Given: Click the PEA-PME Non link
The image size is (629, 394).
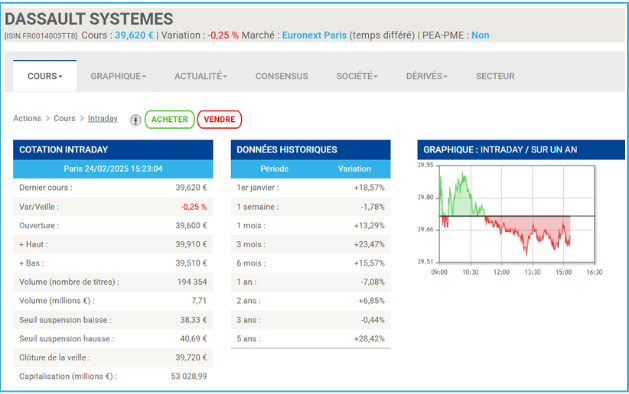Looking at the screenshot, I should tap(480, 35).
